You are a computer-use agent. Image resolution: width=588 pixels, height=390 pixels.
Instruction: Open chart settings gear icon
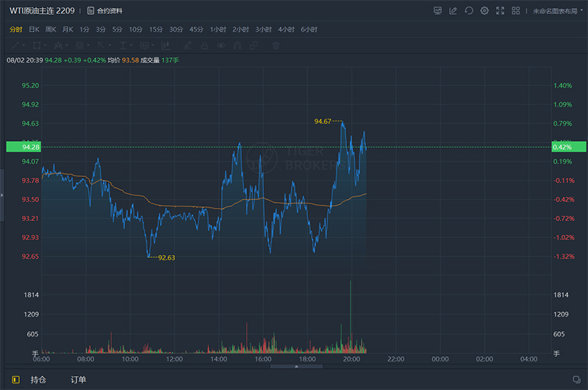point(484,11)
